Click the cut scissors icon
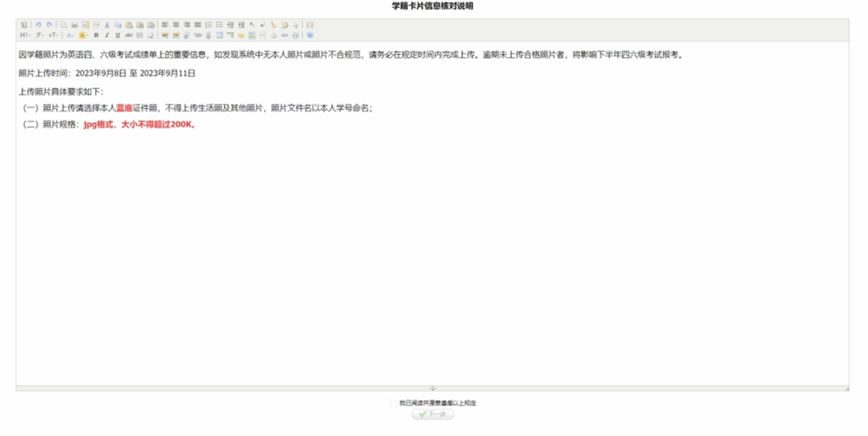The width and height of the screenshot is (868, 436). (108, 25)
